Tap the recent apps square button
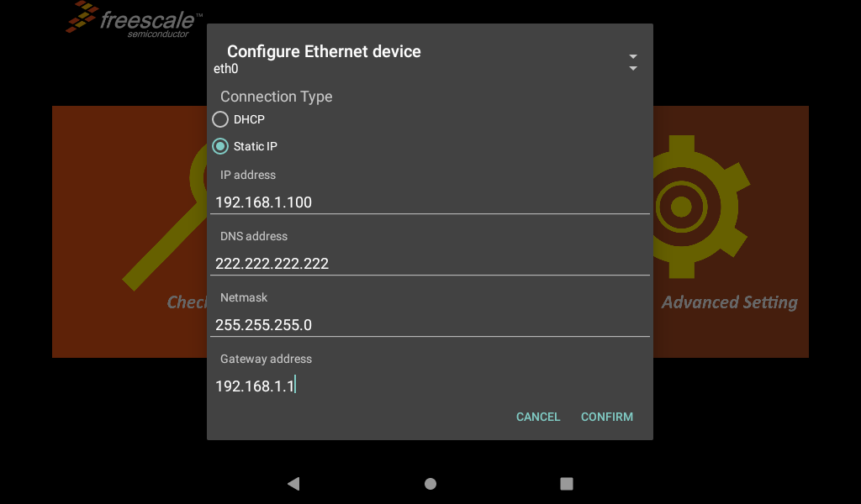 click(567, 484)
